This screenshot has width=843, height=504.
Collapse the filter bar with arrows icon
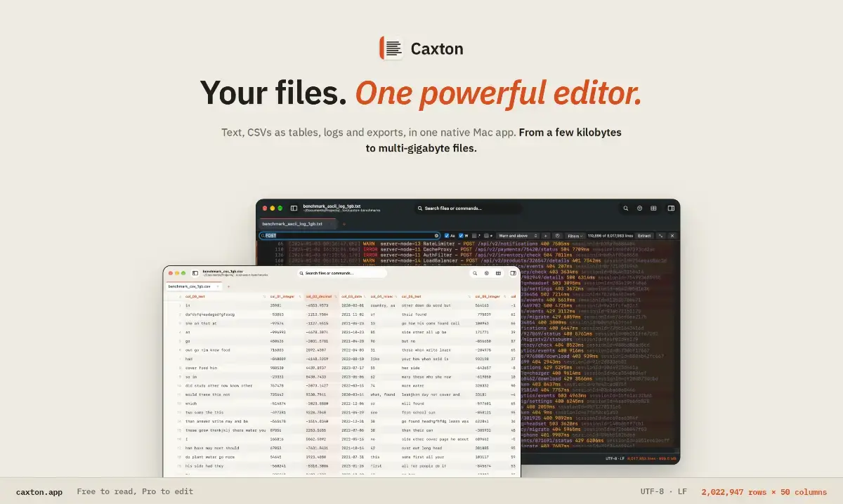pos(661,236)
